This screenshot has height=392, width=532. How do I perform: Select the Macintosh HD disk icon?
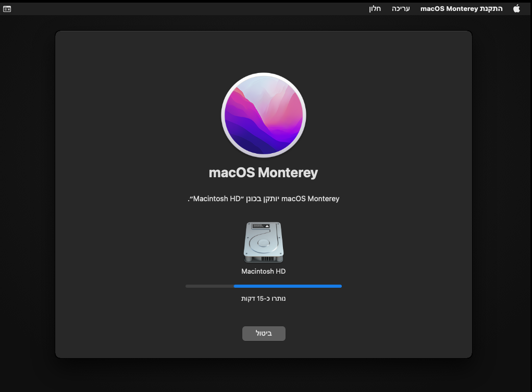click(x=264, y=242)
